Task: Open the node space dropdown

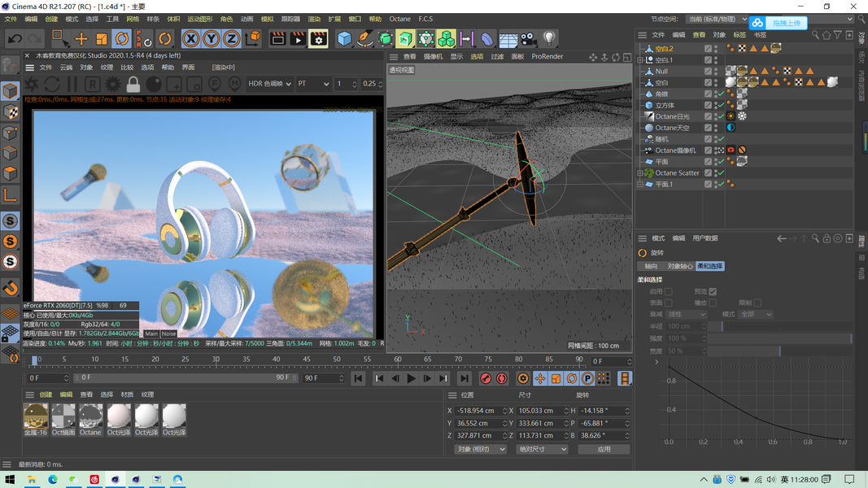Action: [717, 19]
